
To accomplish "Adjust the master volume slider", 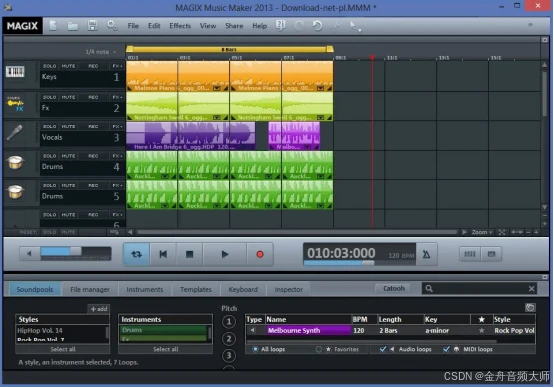I will tap(76, 251).
